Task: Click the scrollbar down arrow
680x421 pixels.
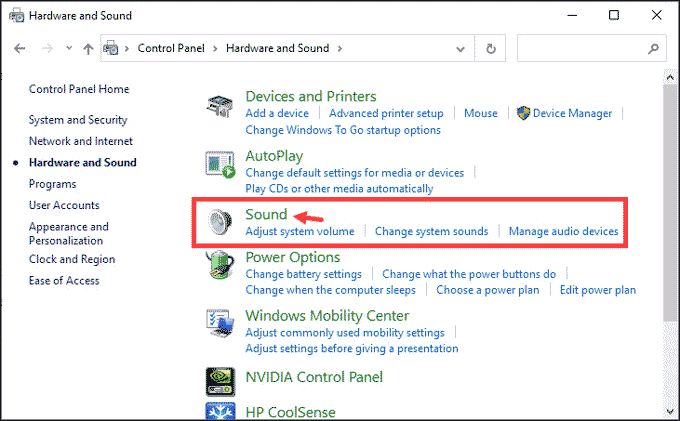Action: [670, 412]
